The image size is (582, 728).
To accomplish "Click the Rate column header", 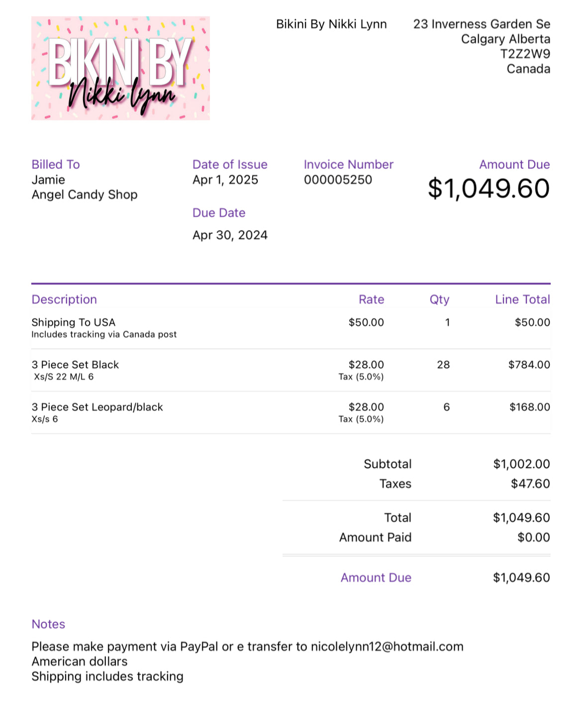I will (371, 300).
